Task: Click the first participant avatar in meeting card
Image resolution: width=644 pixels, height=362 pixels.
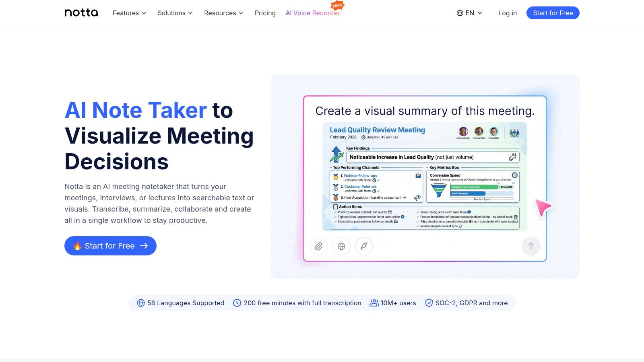Action: tap(463, 131)
